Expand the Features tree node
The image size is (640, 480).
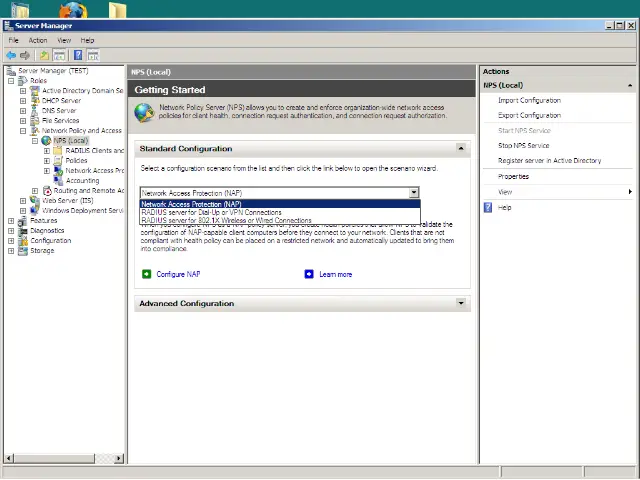11,221
